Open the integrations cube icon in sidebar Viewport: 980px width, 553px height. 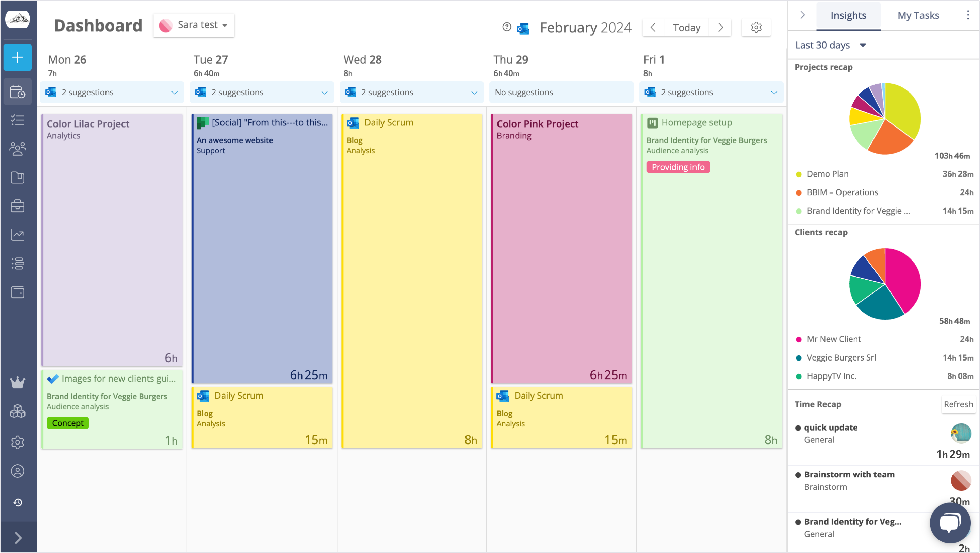click(17, 411)
